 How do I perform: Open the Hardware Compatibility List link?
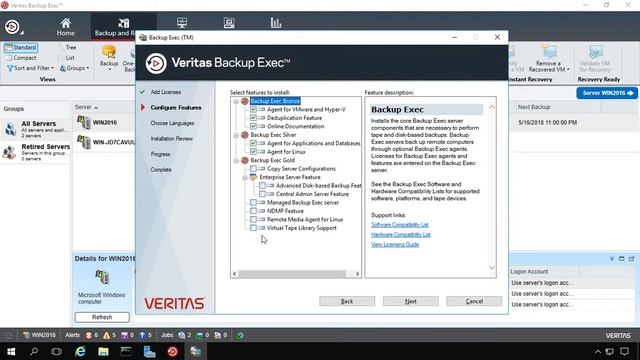point(400,235)
